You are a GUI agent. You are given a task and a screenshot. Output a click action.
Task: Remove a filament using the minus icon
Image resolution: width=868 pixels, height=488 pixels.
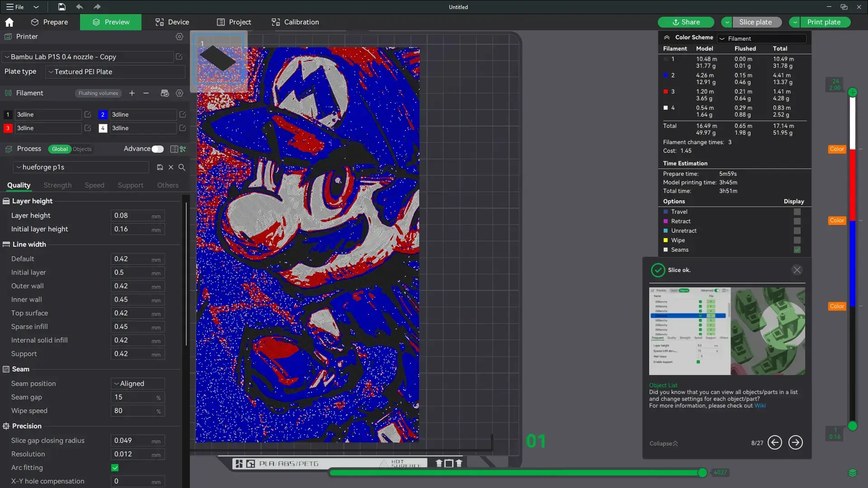coord(146,93)
